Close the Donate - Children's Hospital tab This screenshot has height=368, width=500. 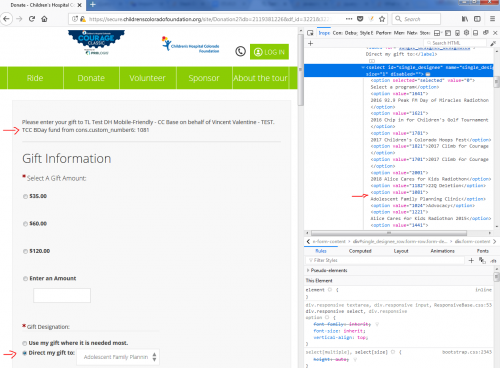tap(79, 5)
